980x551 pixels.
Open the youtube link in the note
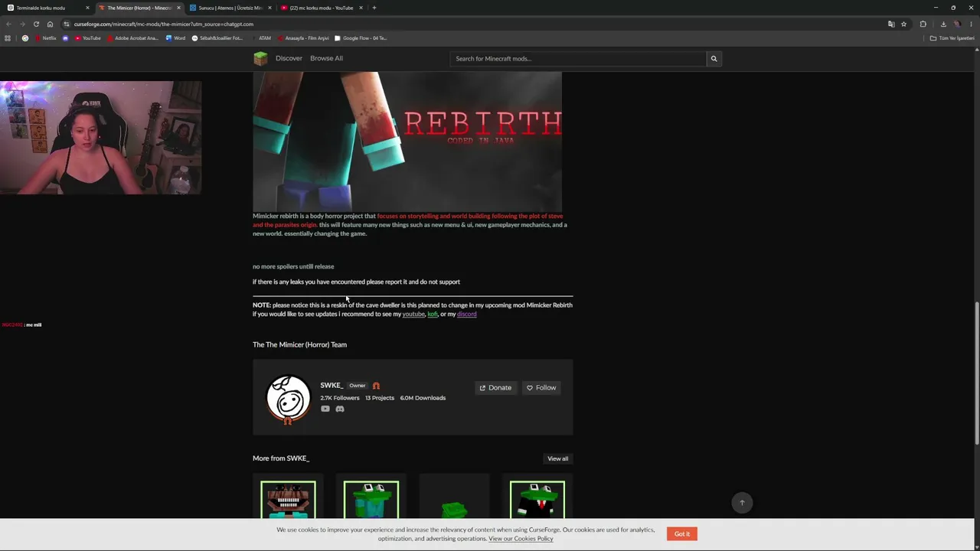[413, 314]
